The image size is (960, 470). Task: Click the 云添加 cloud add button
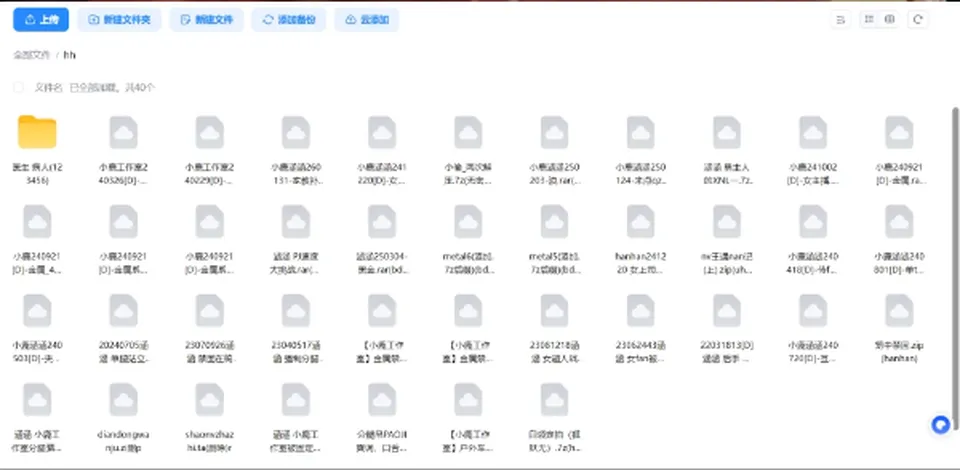pos(367,20)
